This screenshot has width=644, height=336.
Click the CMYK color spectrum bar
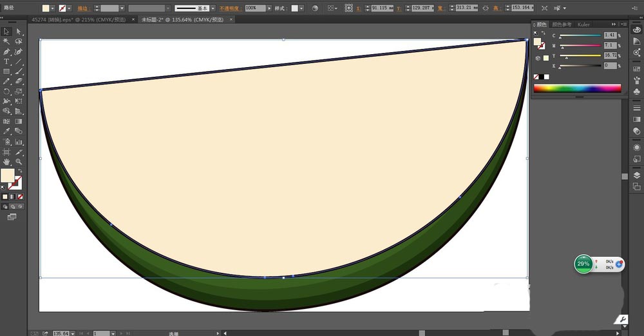point(577,88)
